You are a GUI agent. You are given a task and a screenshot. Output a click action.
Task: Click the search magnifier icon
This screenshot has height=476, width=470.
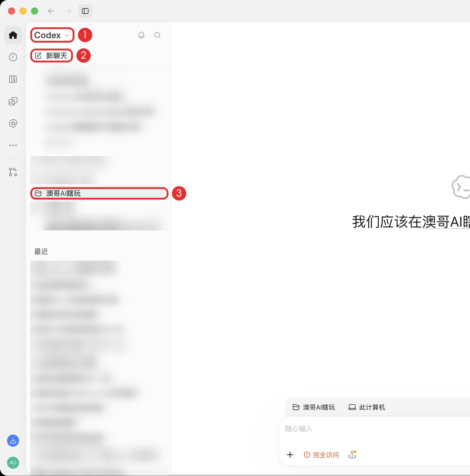coord(157,35)
